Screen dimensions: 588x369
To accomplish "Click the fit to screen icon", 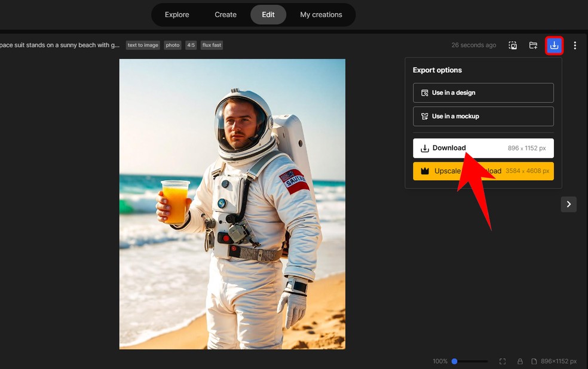I will 503,361.
